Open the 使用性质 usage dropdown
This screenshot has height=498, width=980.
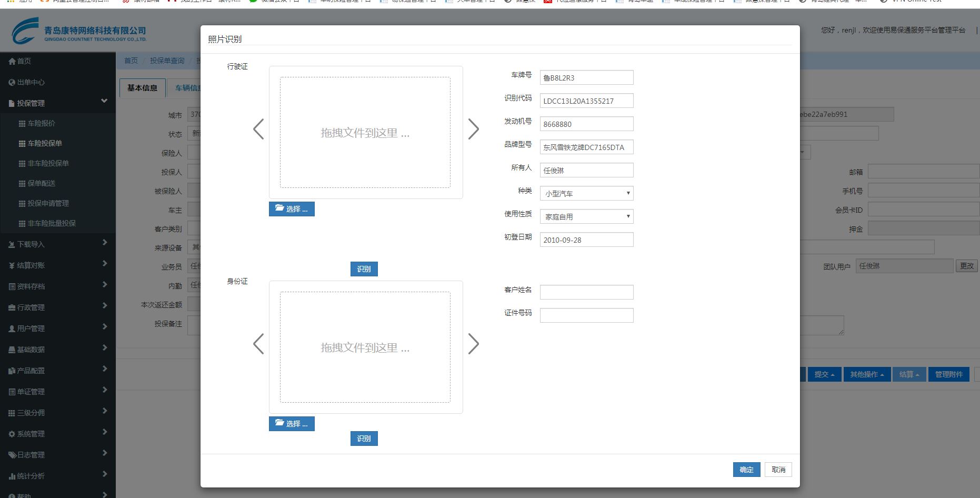coord(587,216)
